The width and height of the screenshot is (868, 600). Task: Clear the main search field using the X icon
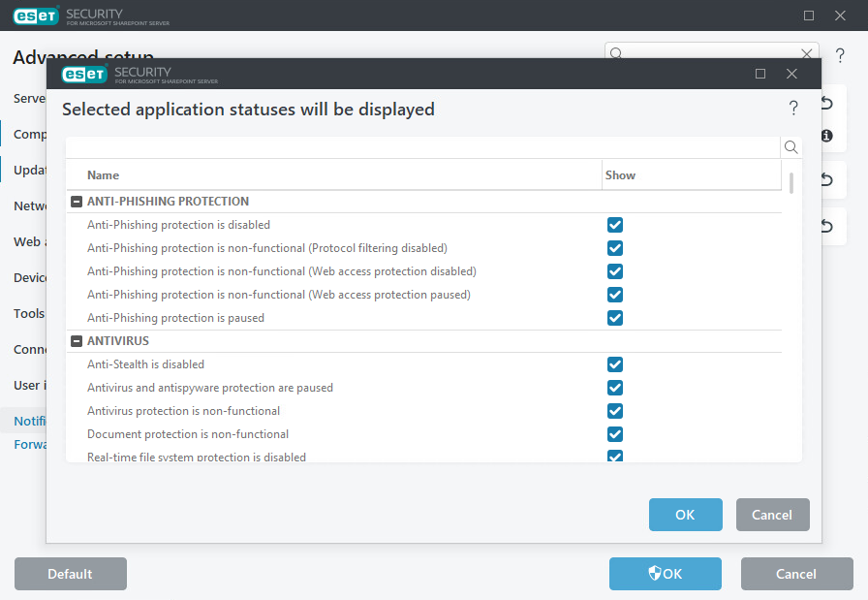coord(807,53)
